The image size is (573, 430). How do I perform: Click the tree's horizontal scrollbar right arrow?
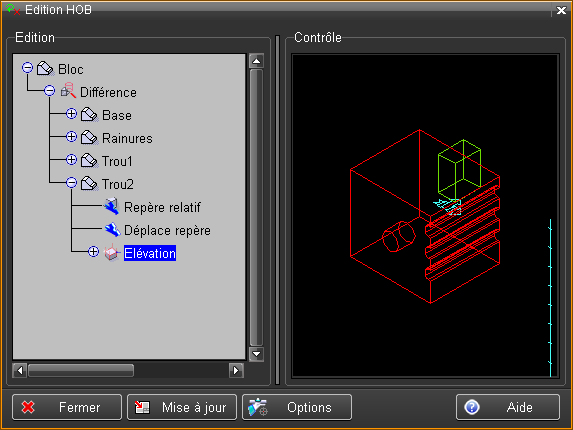[236, 370]
